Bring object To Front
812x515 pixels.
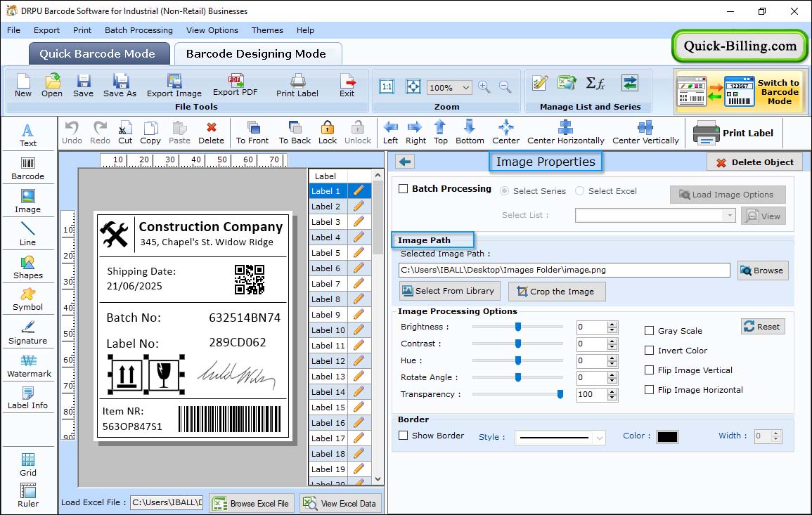(x=252, y=133)
